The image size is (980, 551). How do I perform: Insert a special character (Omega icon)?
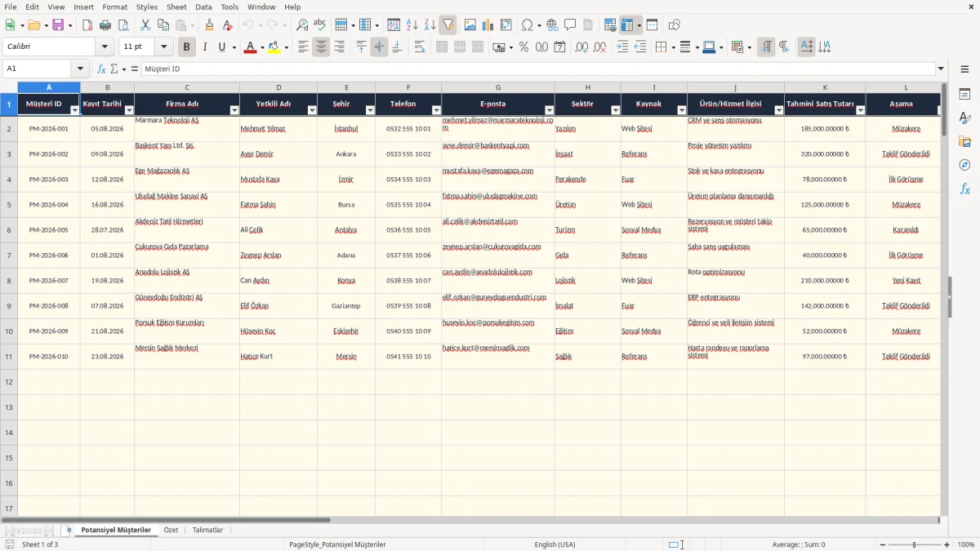click(527, 25)
